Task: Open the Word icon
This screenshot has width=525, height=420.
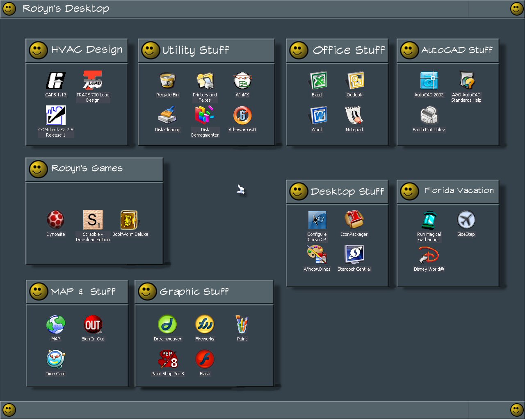Action: [317, 115]
